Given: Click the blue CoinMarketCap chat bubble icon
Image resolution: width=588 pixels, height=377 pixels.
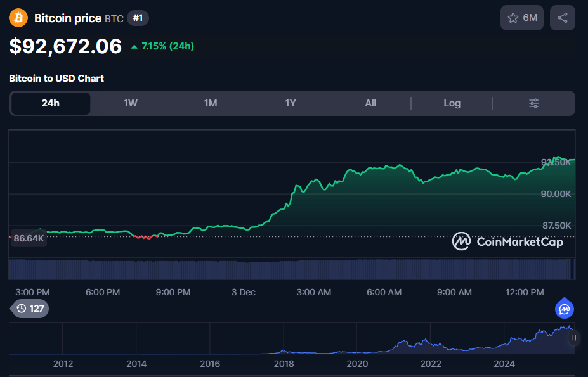Looking at the screenshot, I should [565, 309].
